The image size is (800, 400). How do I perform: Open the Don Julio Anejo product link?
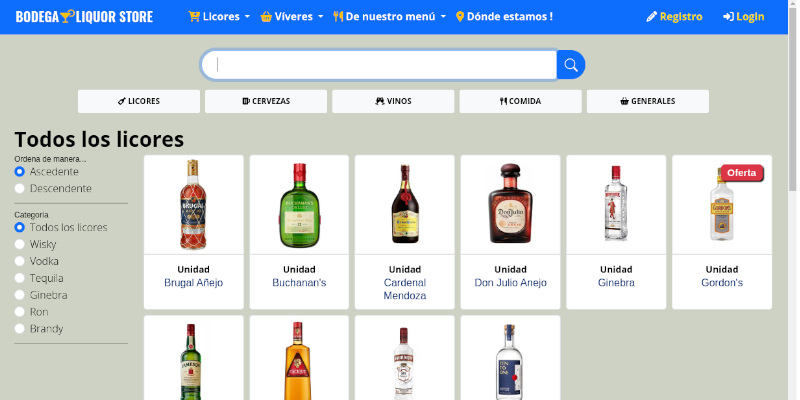510,283
